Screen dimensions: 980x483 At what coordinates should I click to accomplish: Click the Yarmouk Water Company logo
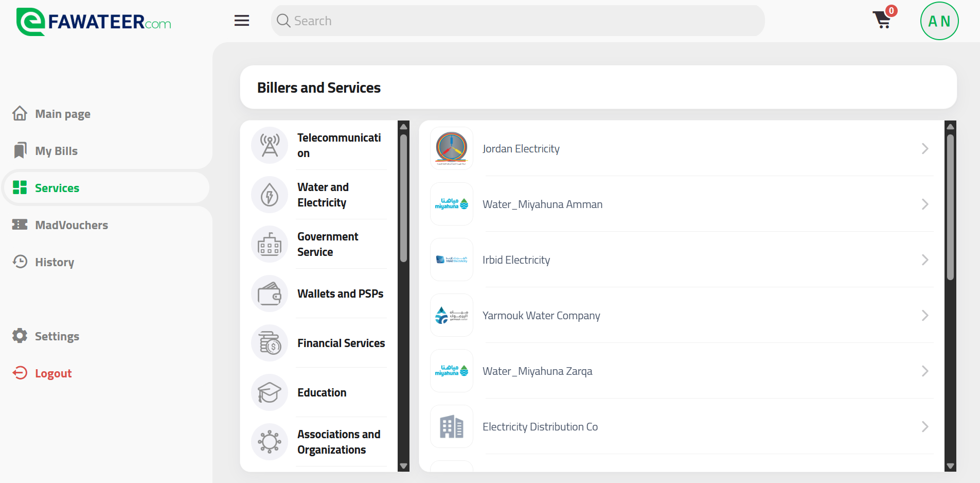pyautogui.click(x=452, y=315)
